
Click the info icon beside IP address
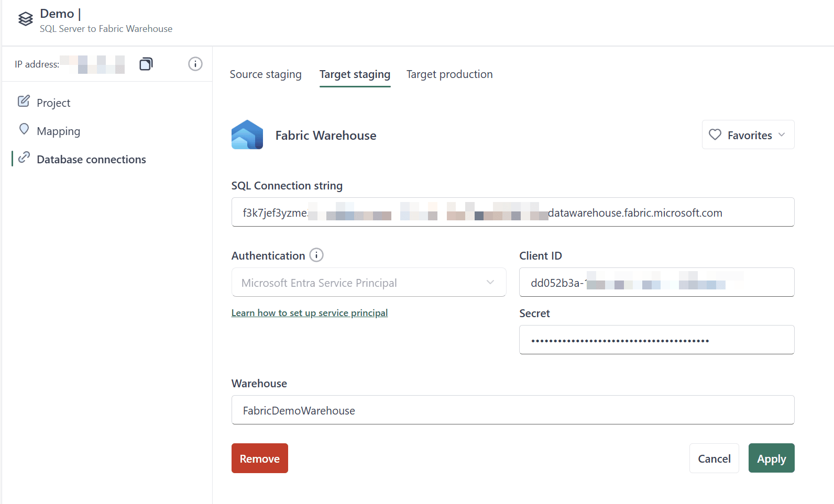[195, 64]
